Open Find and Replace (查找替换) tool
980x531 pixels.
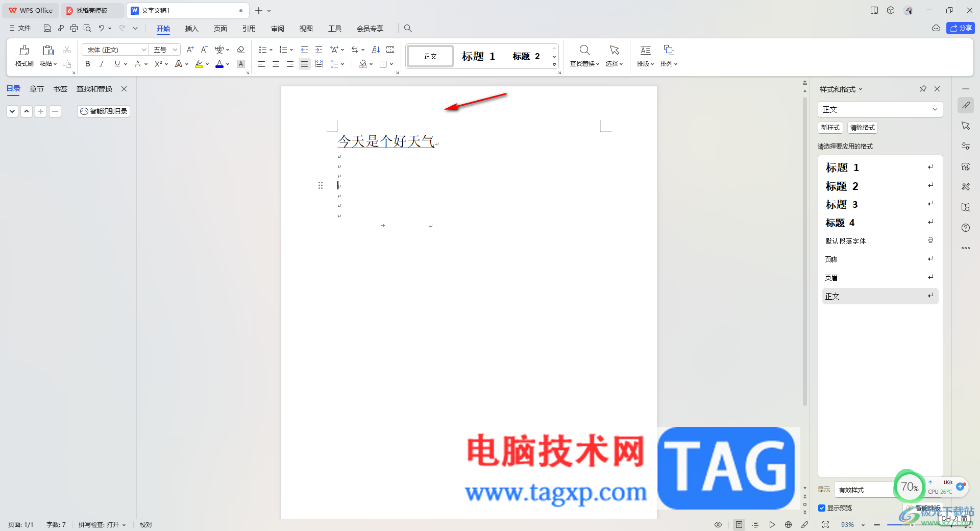584,56
